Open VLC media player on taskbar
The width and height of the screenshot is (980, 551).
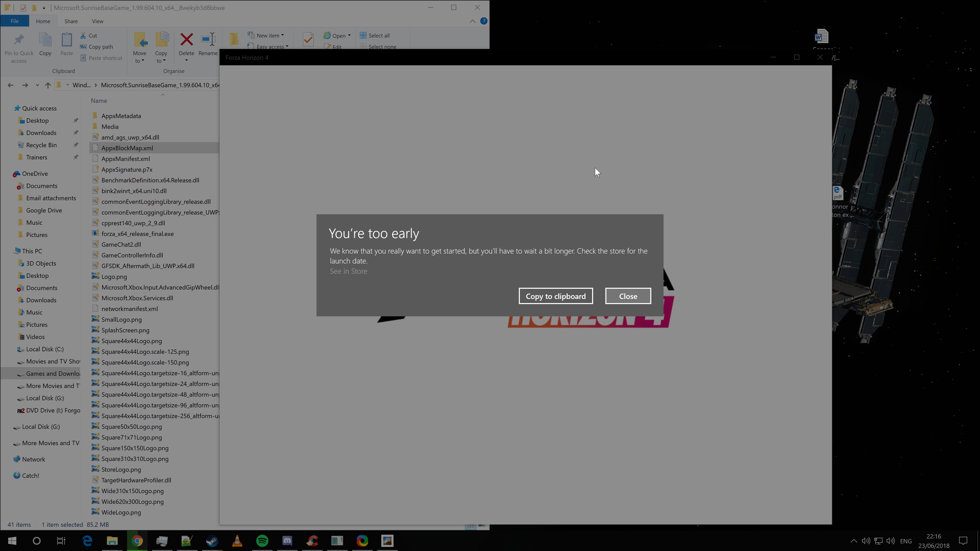[237, 541]
